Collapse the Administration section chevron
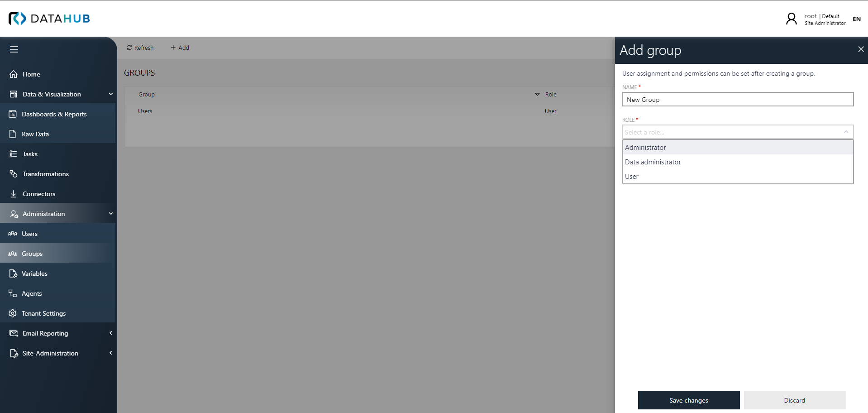 coord(110,213)
